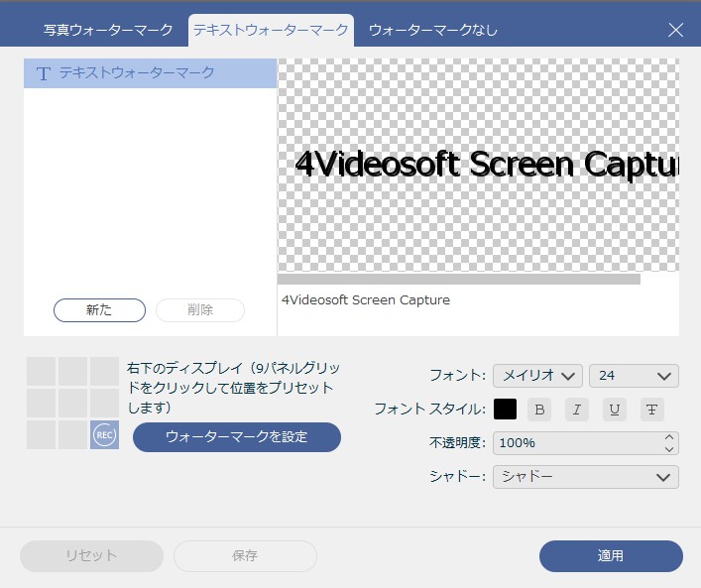Click the リセット button
Screen dimensions: 701x588
91,556
